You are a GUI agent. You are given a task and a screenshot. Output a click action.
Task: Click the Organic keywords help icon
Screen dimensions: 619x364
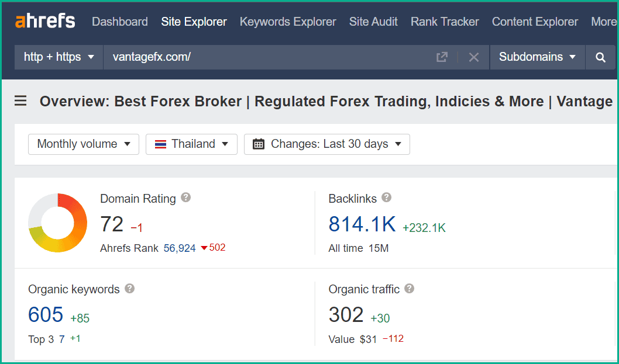[x=129, y=289]
